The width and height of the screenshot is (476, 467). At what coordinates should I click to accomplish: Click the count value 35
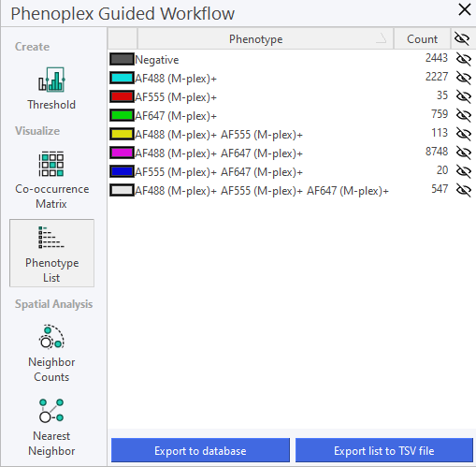tap(442, 95)
